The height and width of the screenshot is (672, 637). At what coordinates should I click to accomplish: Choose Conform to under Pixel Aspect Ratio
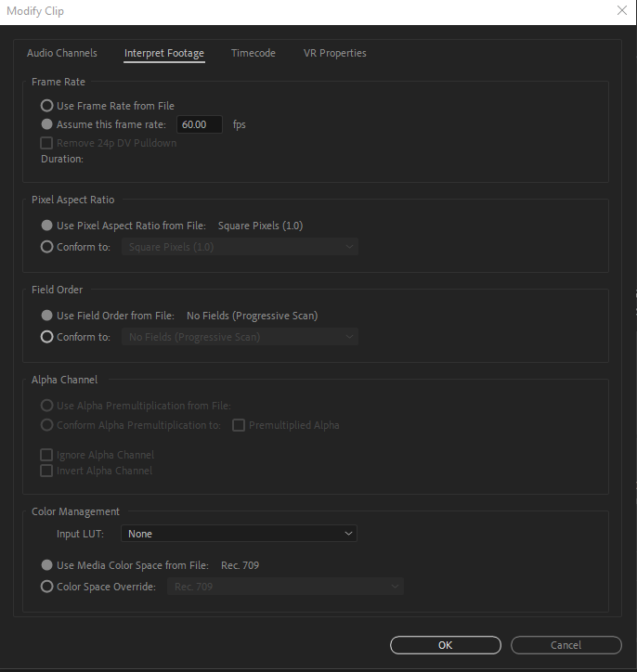click(47, 247)
